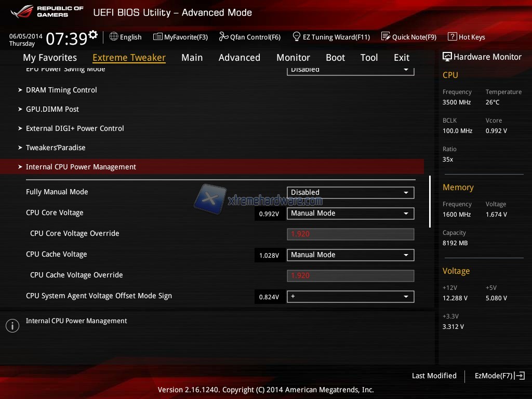
Task: Click the vertical scrollbar of settings list
Action: pos(430,202)
